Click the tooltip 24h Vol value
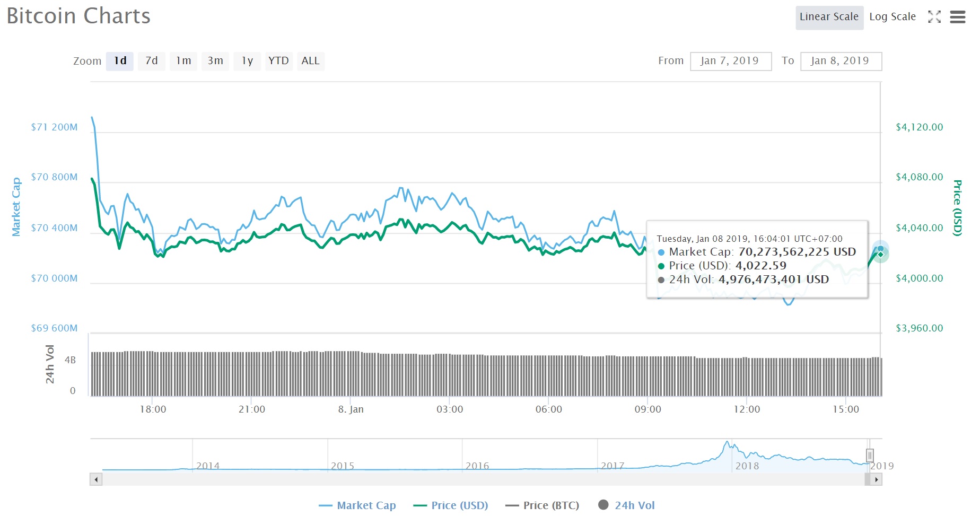This screenshot has width=980, height=516. coord(773,279)
